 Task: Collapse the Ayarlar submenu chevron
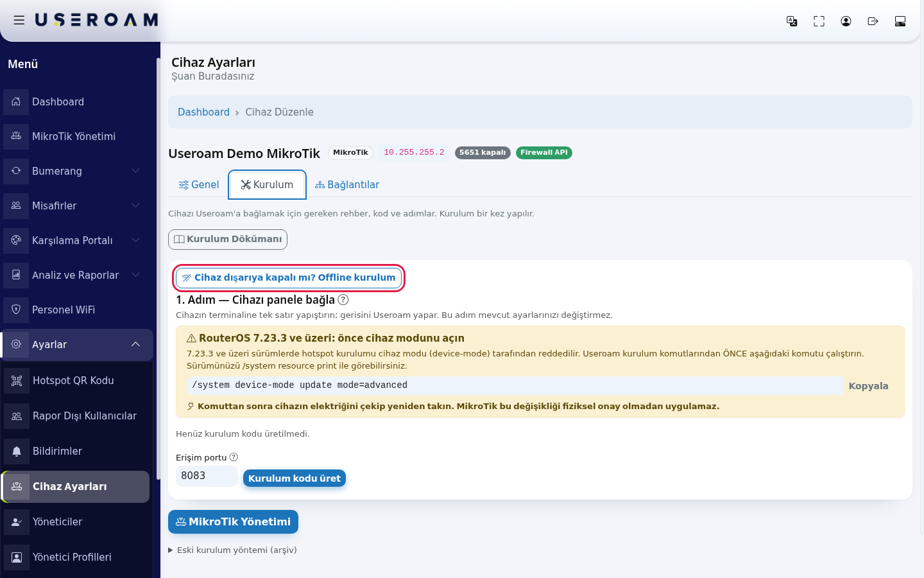tap(135, 344)
